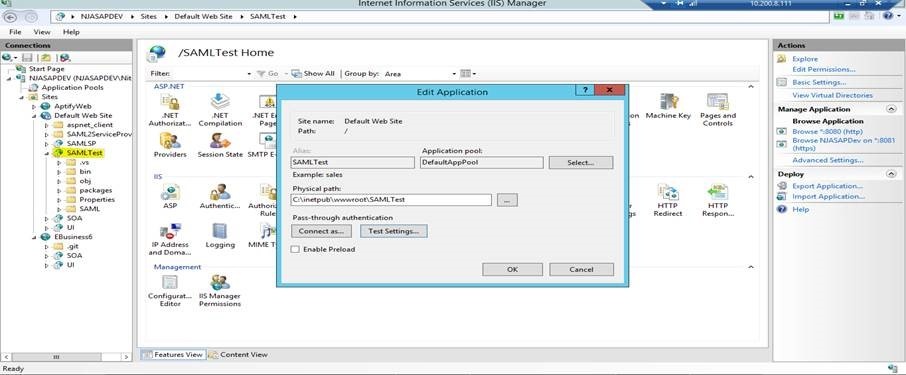Toggle the Enable Preload checkbox
906x375 pixels.
pyautogui.click(x=295, y=249)
